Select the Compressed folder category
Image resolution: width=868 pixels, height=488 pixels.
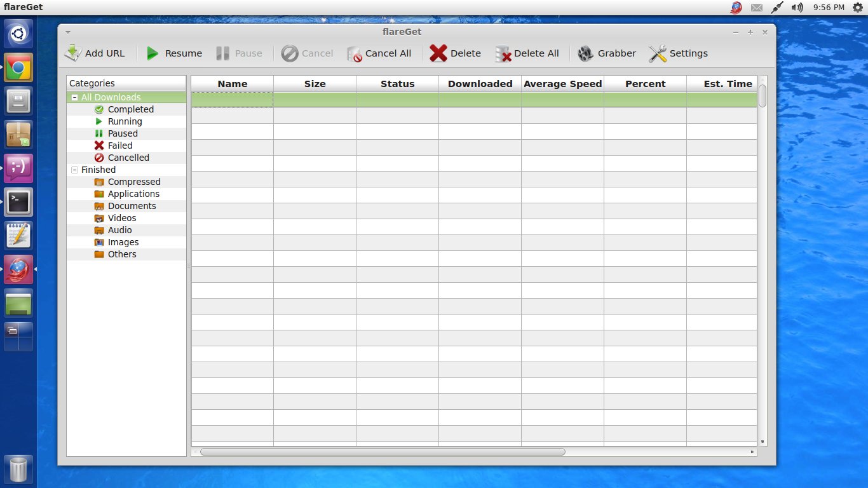point(133,182)
